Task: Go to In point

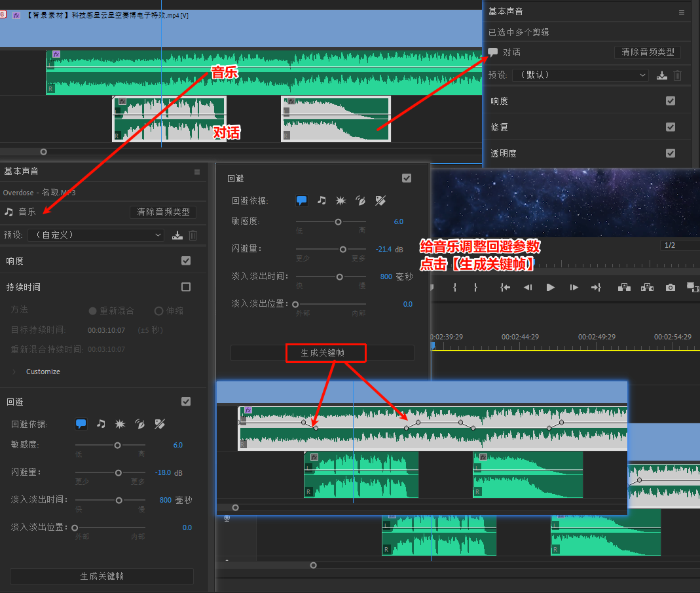Action: click(x=505, y=288)
